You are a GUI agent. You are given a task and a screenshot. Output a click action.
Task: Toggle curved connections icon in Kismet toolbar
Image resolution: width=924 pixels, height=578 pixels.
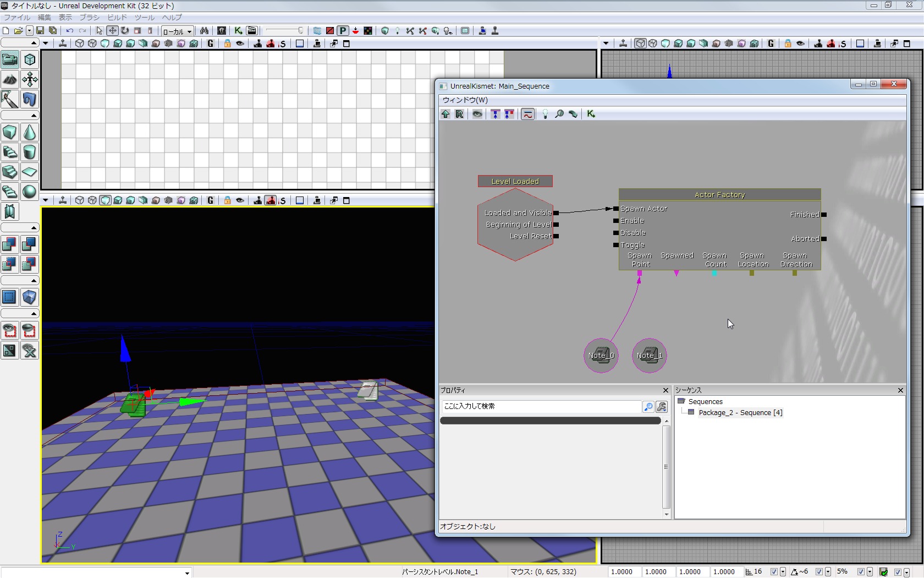tap(527, 114)
